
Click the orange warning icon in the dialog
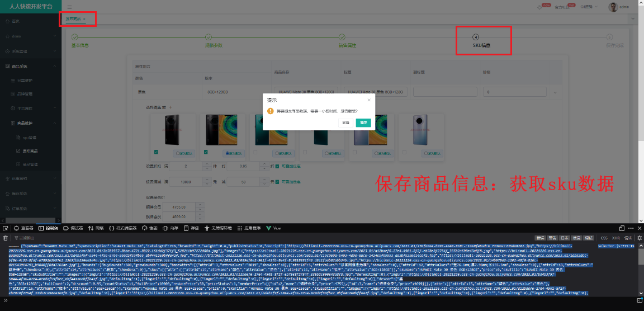click(270, 111)
